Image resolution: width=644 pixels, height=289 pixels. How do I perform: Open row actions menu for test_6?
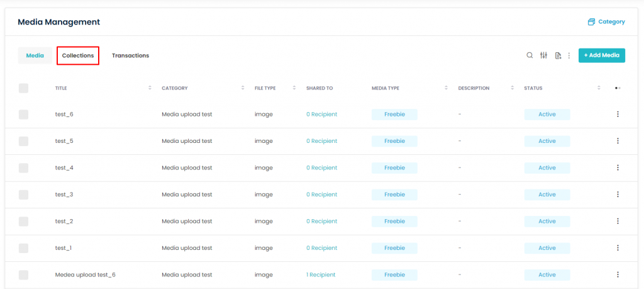tap(618, 114)
